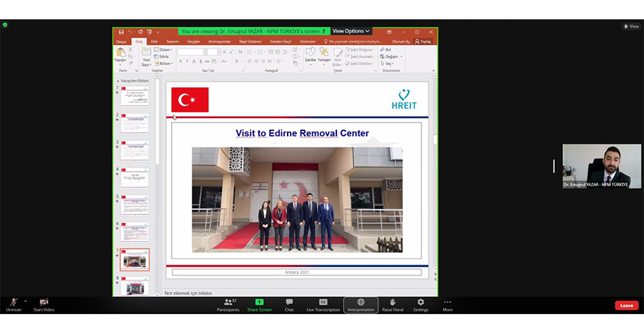Image resolution: width=644 pixels, height=322 pixels.
Task: Open the More options menu
Action: click(448, 305)
